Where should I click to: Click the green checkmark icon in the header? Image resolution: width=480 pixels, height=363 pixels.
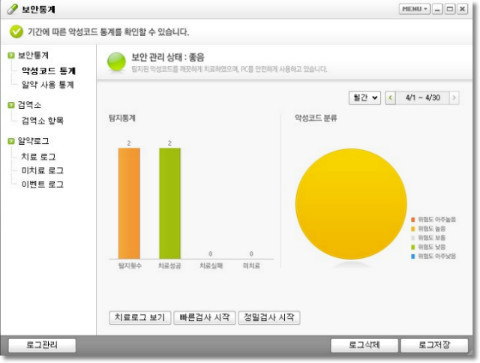(16, 32)
